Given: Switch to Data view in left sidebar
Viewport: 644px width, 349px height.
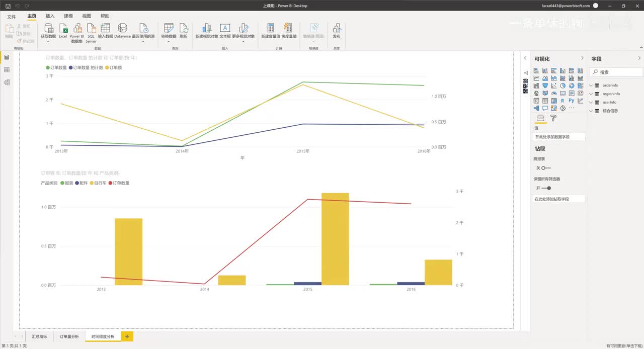Looking at the screenshot, I should coord(7,70).
